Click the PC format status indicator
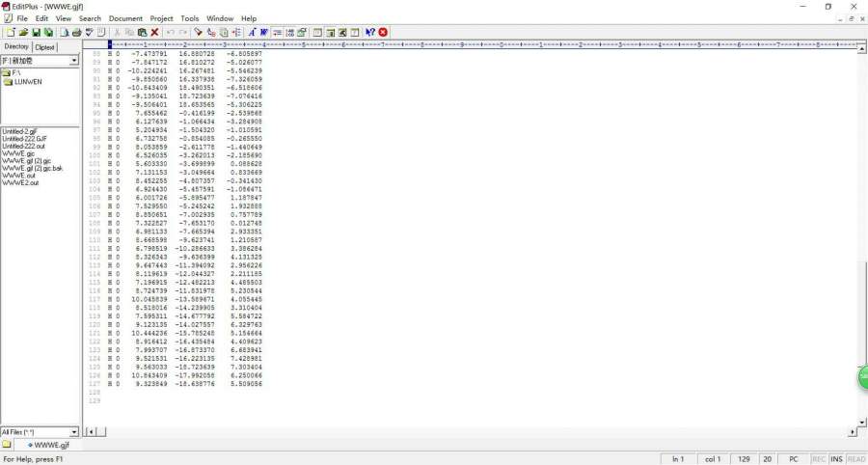Screen dimensions: 868x465 click(794, 459)
